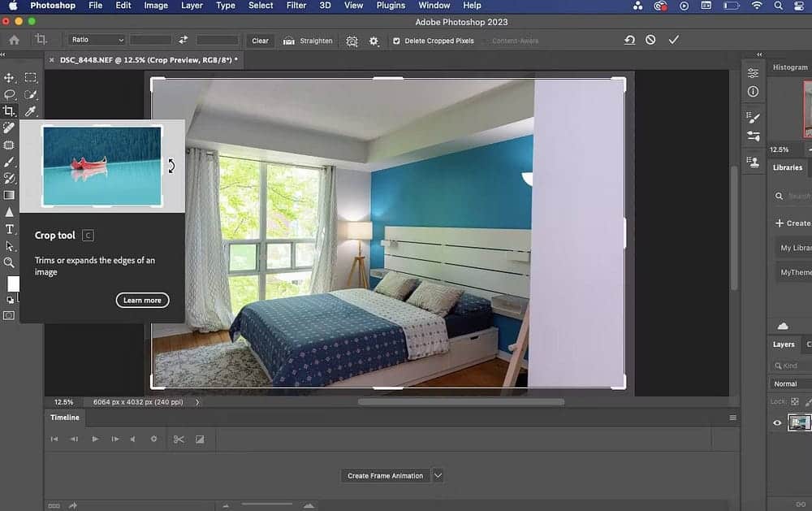Click the Learn more button
This screenshot has height=511, width=812.
(x=142, y=301)
